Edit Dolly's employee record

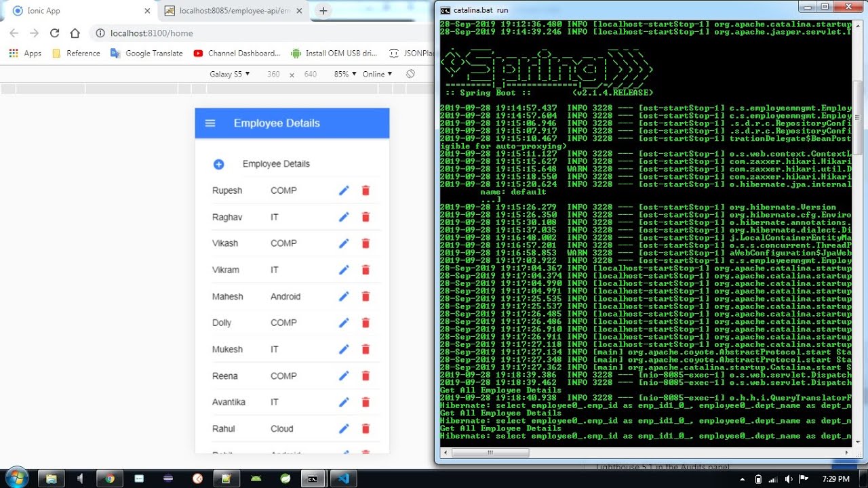point(344,323)
